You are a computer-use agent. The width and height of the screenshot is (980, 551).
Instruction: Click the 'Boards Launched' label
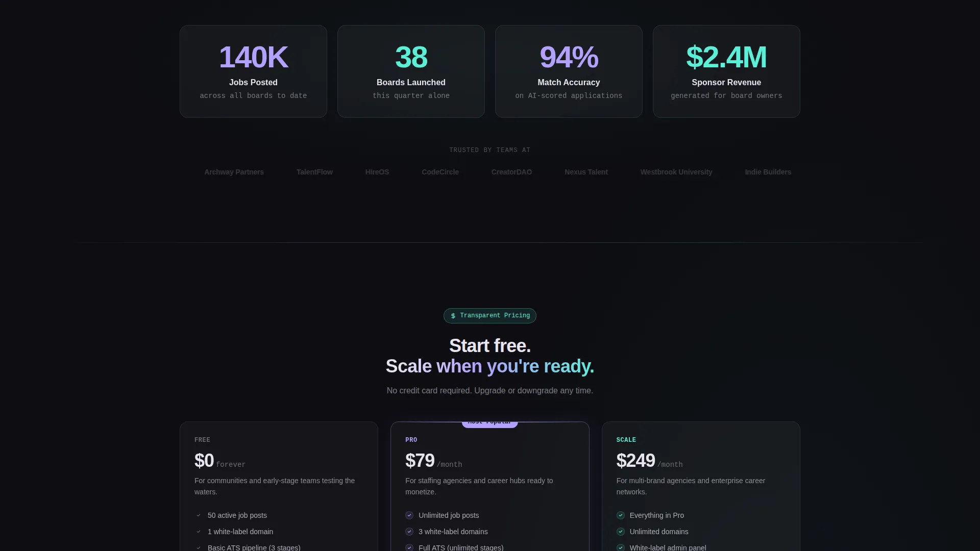click(x=411, y=82)
